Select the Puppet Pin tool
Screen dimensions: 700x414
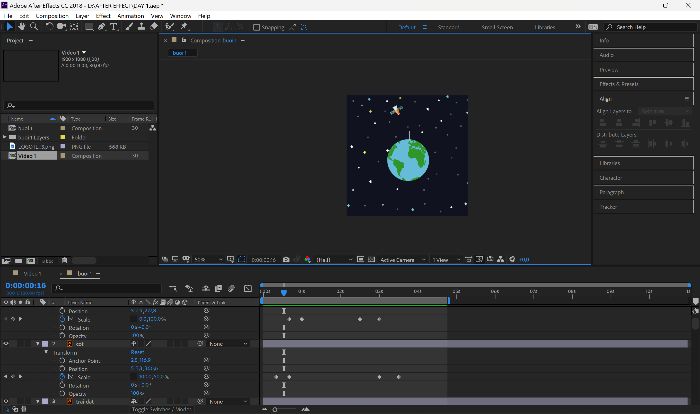[x=183, y=27]
